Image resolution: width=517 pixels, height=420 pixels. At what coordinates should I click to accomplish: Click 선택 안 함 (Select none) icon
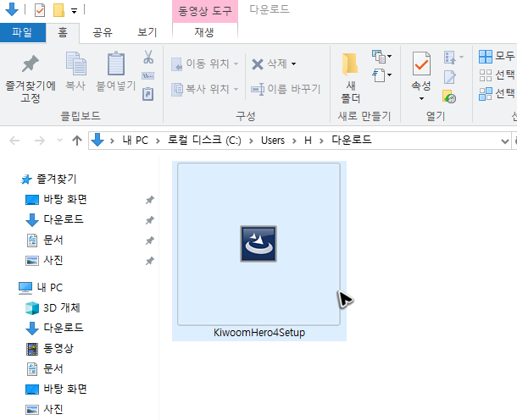486,75
